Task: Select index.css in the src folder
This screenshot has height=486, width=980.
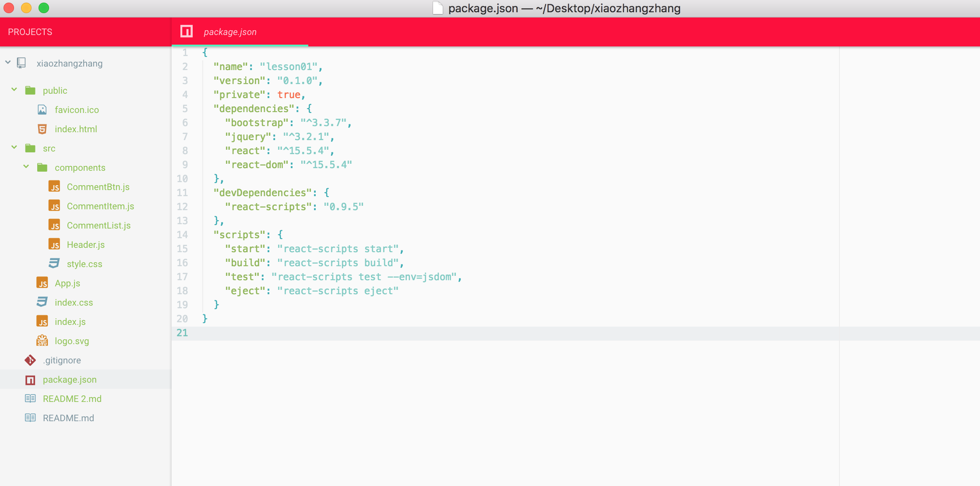Action: [x=74, y=303]
